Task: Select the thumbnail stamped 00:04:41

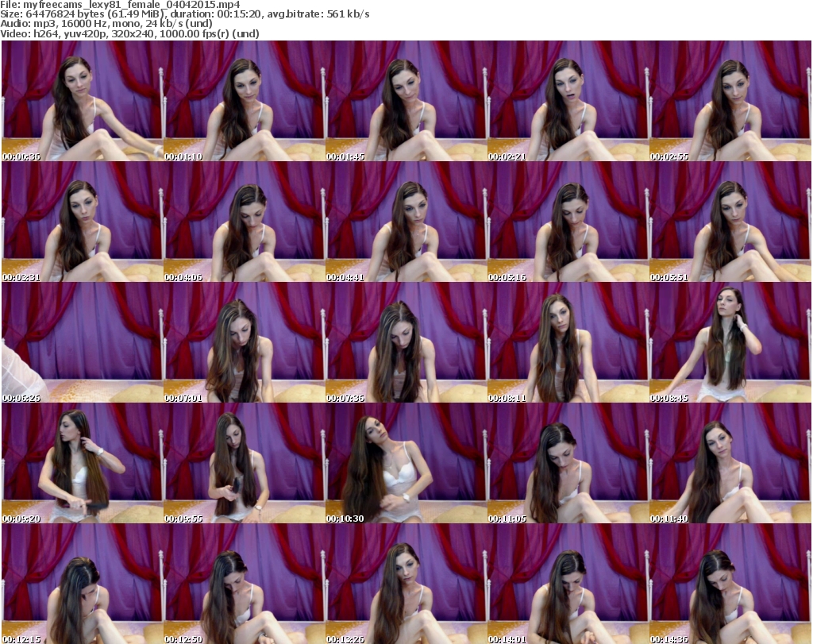Action: tap(406, 222)
